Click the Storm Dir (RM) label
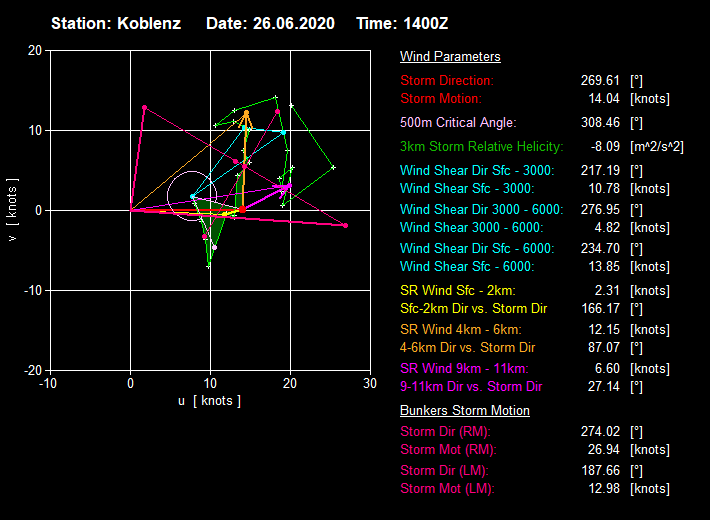The height and width of the screenshot is (520, 710). [446, 432]
